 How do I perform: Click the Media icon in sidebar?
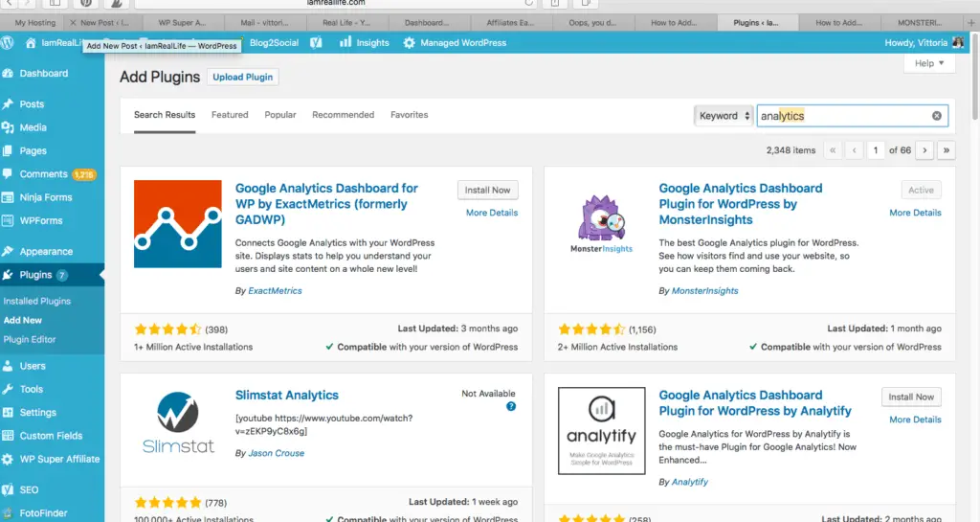click(x=8, y=126)
